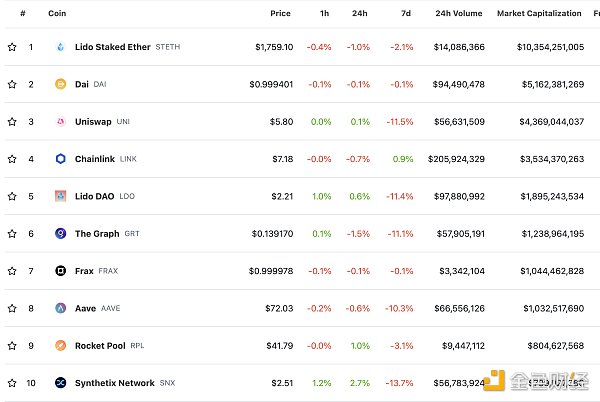Sort by the 7d change column
This screenshot has width=600, height=402.
pos(406,14)
